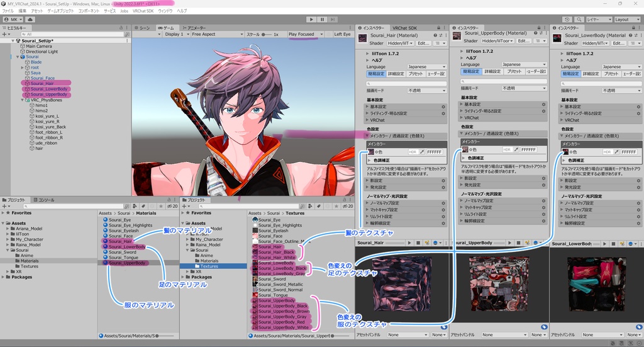Click the help icon beside Sourai_Hair (Material)
This screenshot has height=347, width=644.
[x=435, y=35]
